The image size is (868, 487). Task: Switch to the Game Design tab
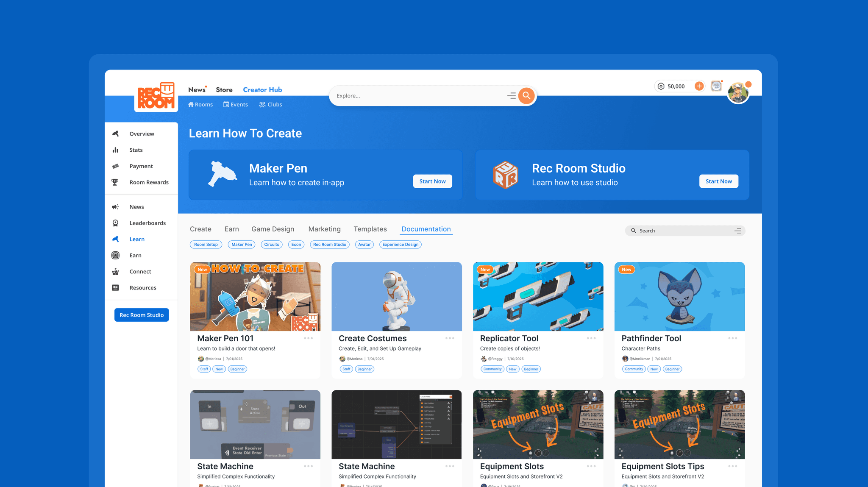pos(273,229)
